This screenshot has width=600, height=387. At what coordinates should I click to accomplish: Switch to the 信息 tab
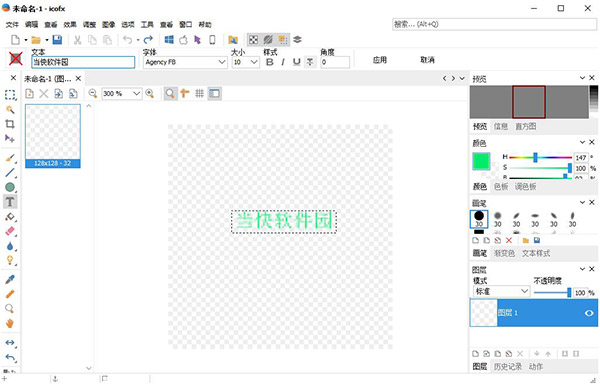501,126
